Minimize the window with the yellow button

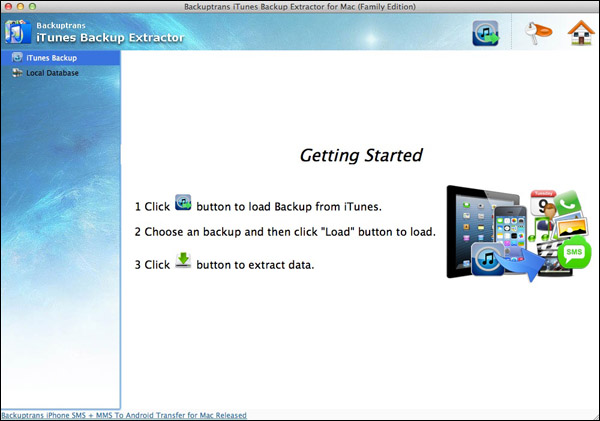(20, 7)
